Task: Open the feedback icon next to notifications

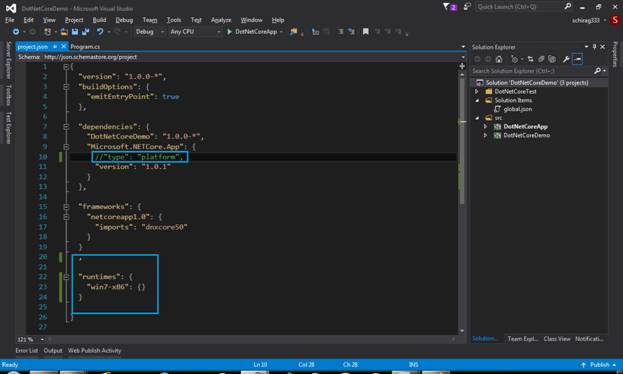Action: [x=467, y=7]
